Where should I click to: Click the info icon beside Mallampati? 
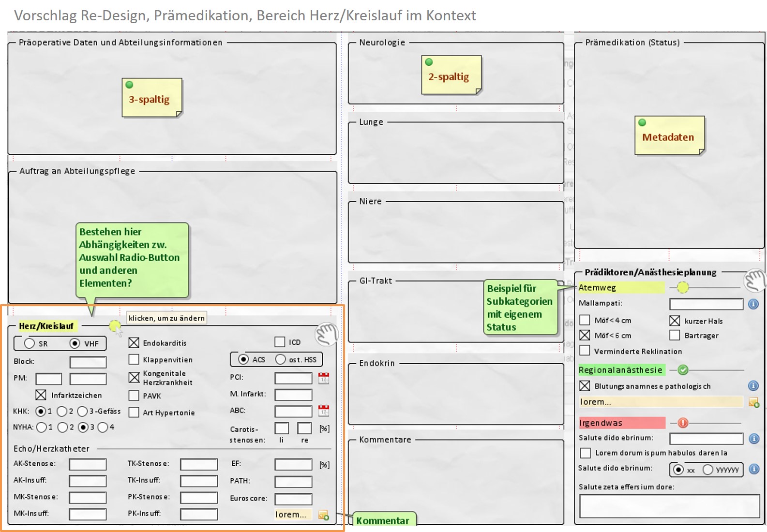[x=753, y=304]
